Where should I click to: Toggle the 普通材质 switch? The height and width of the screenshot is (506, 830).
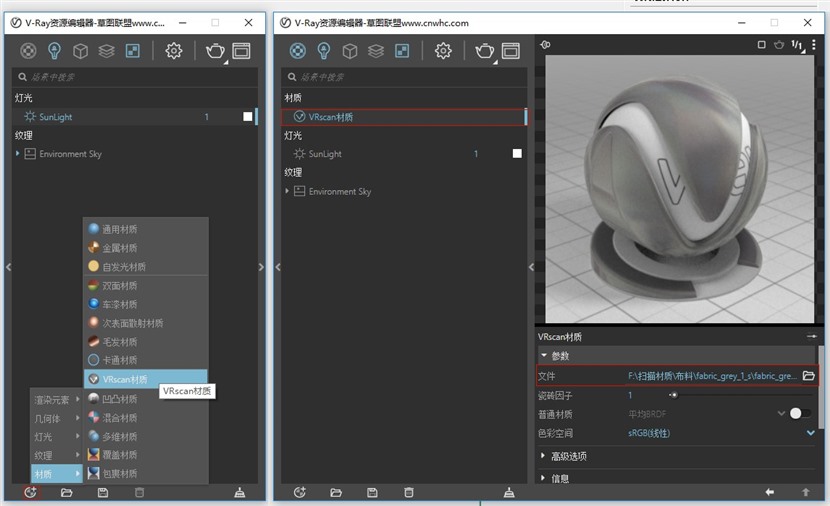800,413
